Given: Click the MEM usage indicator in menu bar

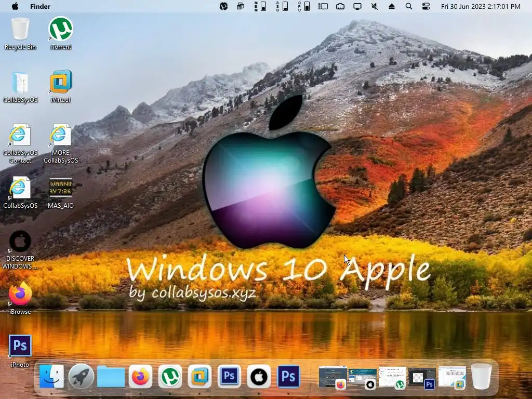Looking at the screenshot, I should (x=261, y=6).
